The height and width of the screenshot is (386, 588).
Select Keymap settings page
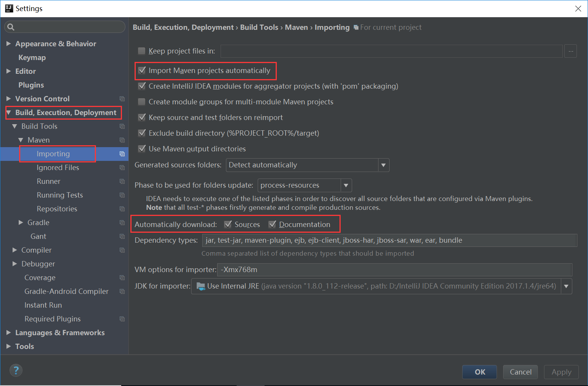(x=32, y=57)
